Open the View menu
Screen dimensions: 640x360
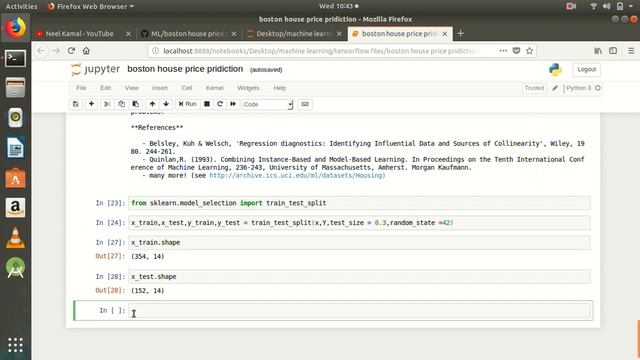pos(131,88)
